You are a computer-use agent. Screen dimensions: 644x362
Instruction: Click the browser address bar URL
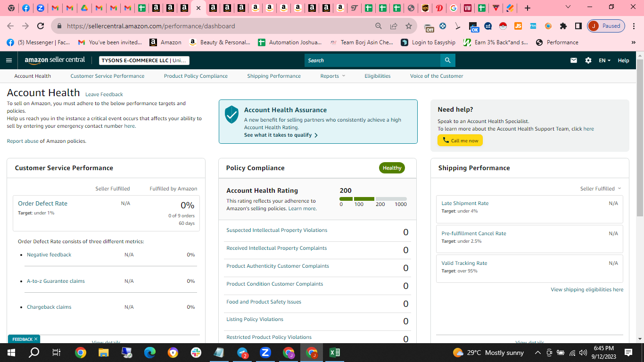click(151, 26)
